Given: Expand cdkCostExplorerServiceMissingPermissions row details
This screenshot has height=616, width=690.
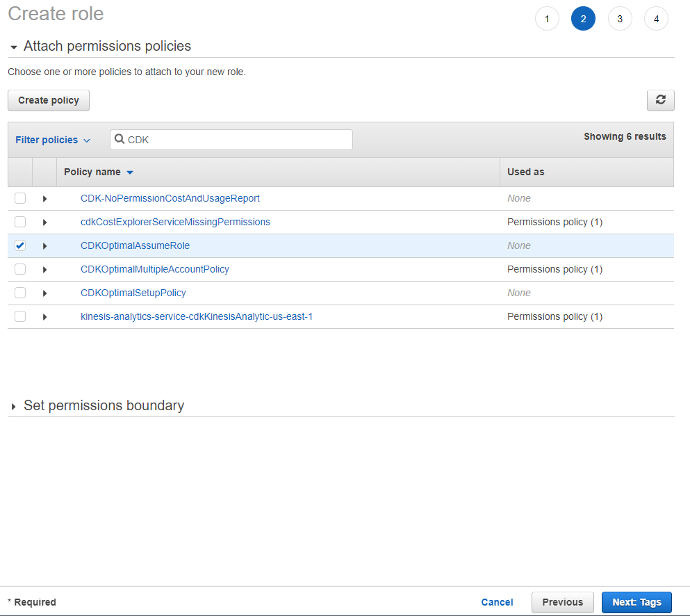Looking at the screenshot, I should click(44, 222).
